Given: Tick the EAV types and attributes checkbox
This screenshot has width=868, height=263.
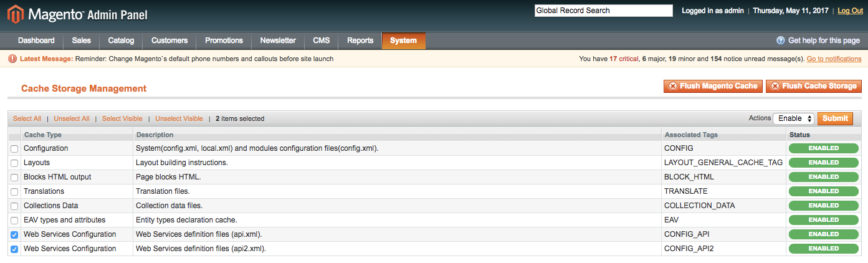Looking at the screenshot, I should click(x=14, y=221).
